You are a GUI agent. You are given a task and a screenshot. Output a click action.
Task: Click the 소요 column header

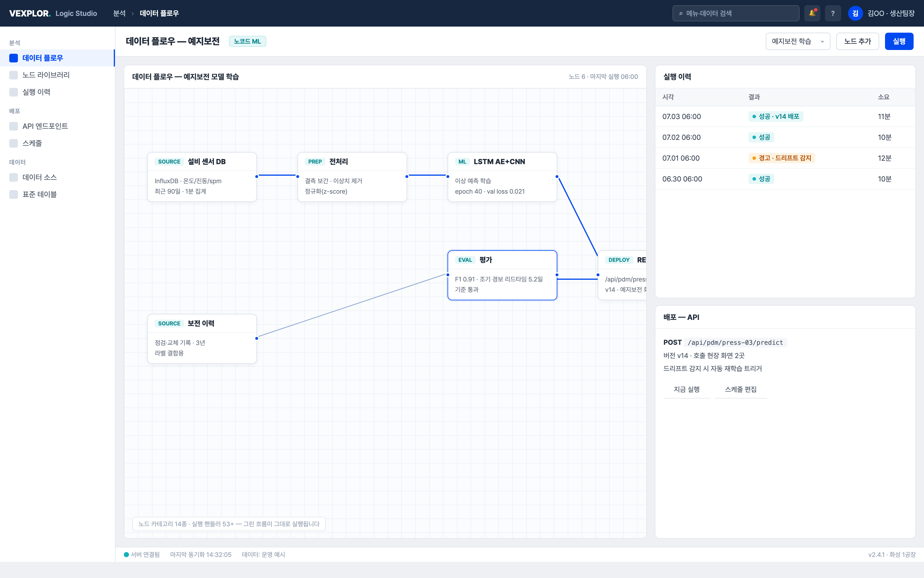click(884, 97)
